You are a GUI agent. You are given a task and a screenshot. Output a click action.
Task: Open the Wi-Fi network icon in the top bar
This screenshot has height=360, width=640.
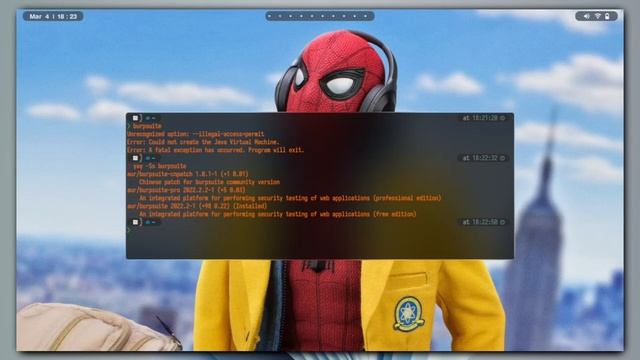tap(597, 16)
